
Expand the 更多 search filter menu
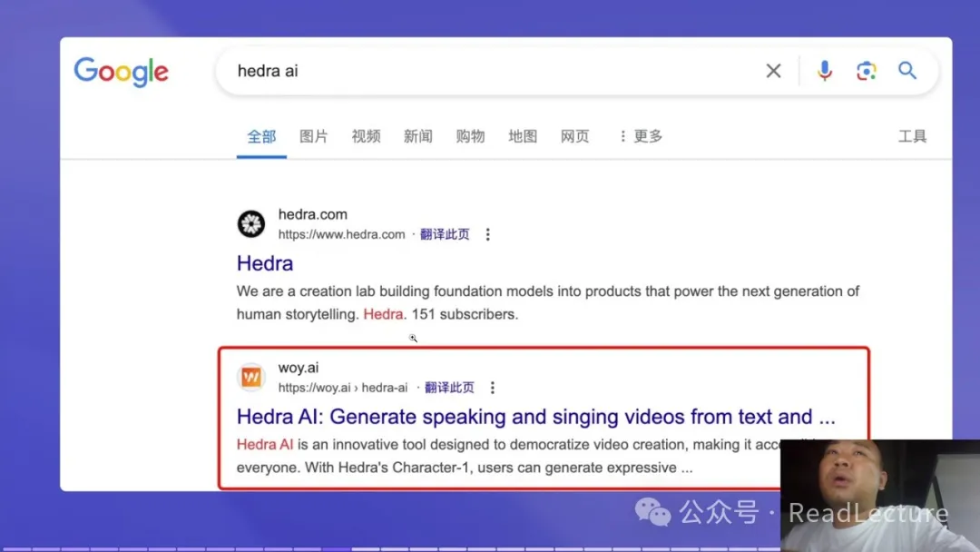641,136
